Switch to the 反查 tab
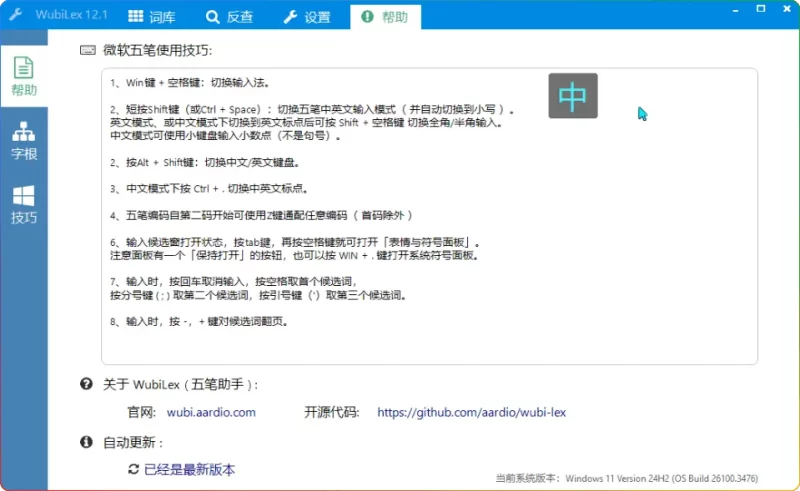800x491 pixels. point(229,17)
